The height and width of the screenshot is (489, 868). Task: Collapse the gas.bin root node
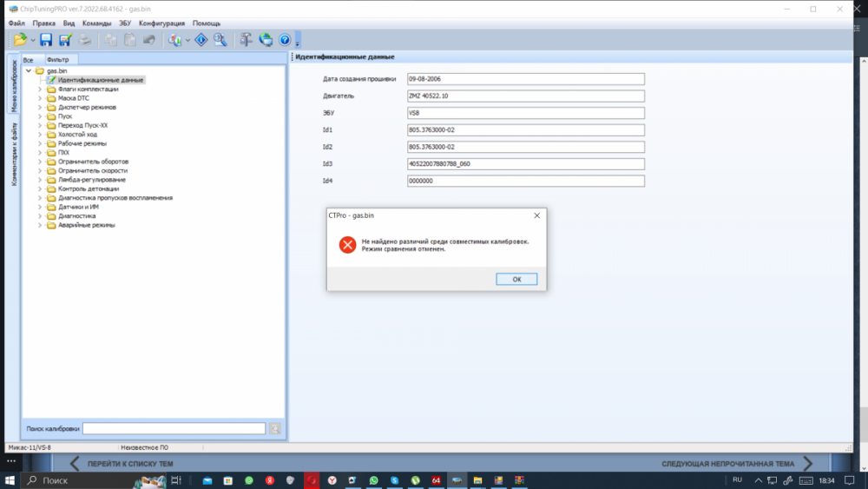(x=29, y=71)
